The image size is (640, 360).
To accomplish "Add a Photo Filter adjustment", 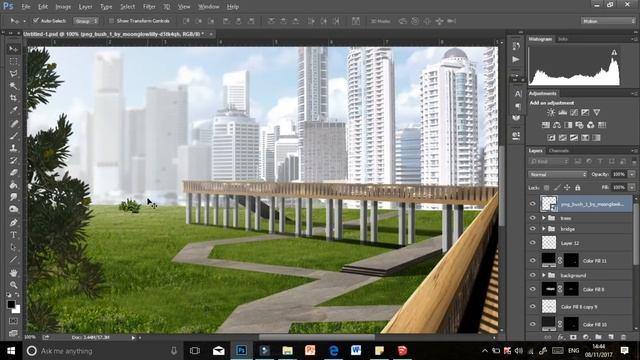I will [x=579, y=125].
